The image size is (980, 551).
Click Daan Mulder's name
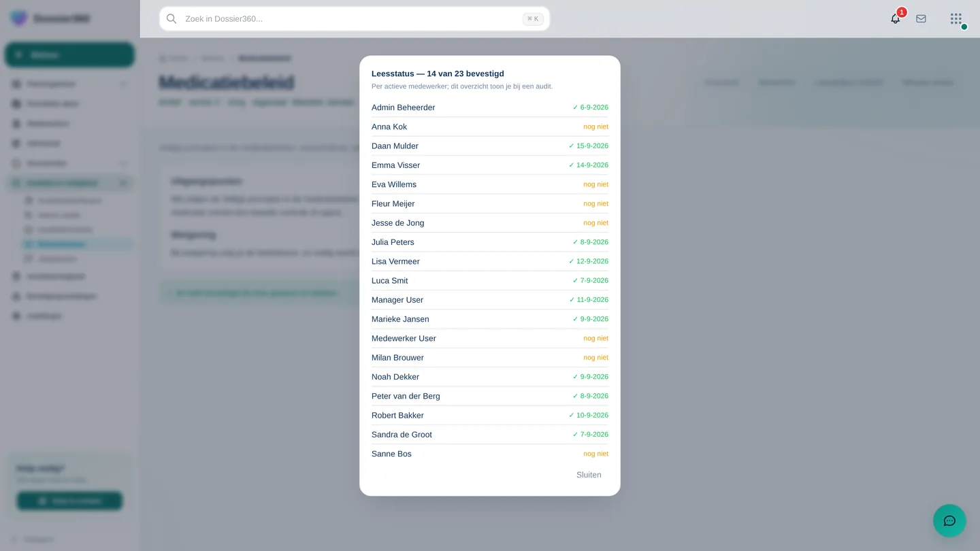tap(395, 146)
